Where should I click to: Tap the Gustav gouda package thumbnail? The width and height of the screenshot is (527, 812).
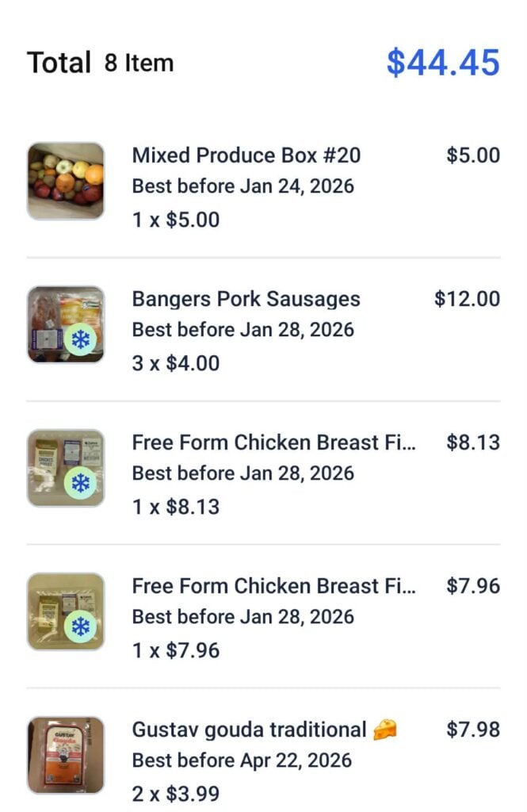[65, 755]
